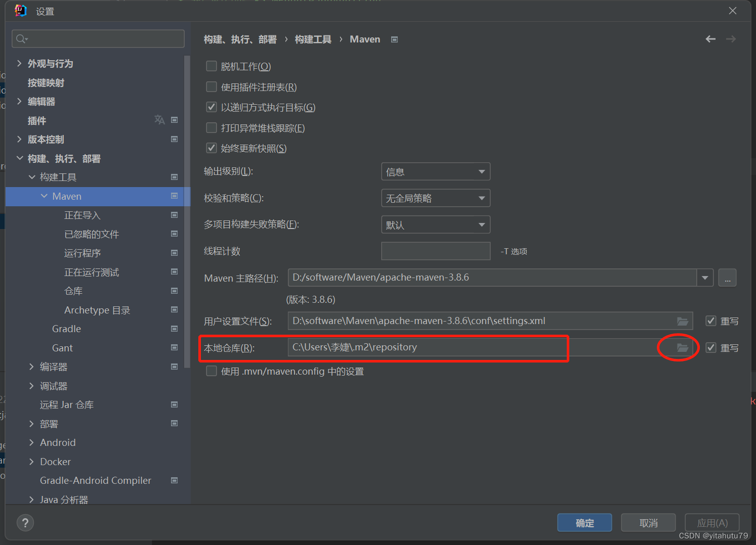Image resolution: width=756 pixels, height=545 pixels.
Task: Collapse the Maven tree node
Action: click(x=44, y=196)
